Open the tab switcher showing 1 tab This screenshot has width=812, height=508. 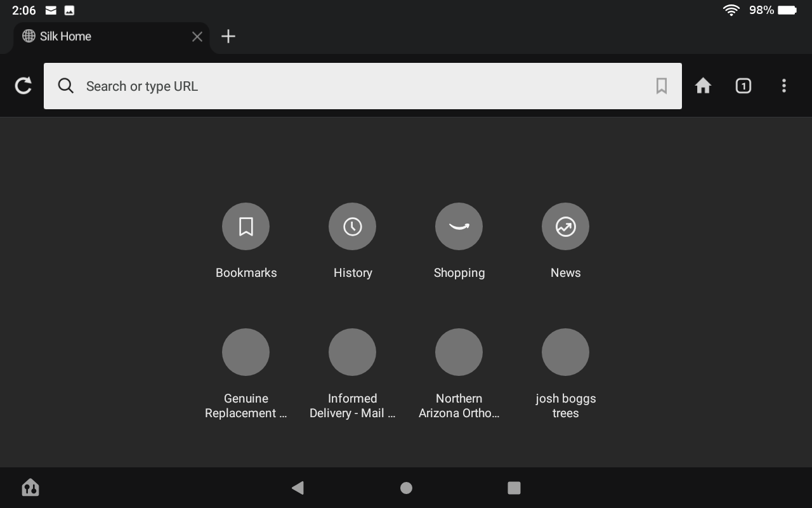(743, 86)
